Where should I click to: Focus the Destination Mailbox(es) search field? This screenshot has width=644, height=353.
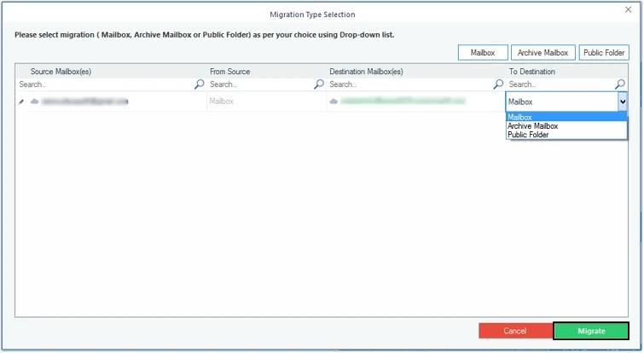tap(408, 84)
